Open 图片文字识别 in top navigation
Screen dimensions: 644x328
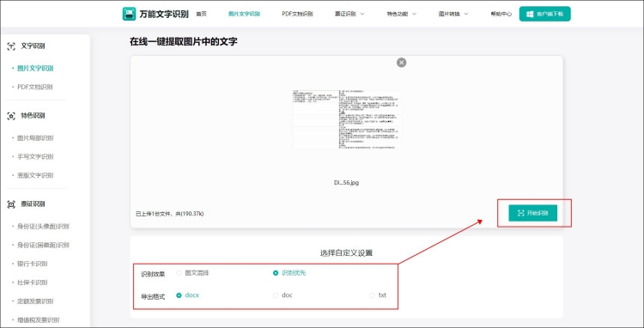(x=245, y=14)
